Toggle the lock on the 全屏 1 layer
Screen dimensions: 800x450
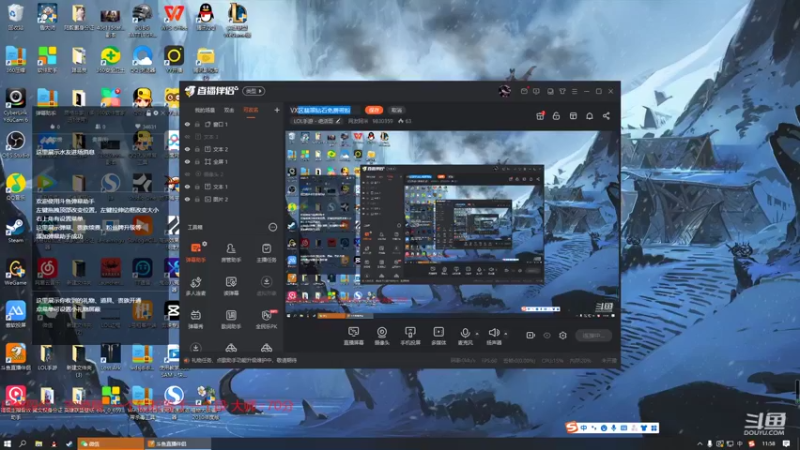(x=197, y=162)
